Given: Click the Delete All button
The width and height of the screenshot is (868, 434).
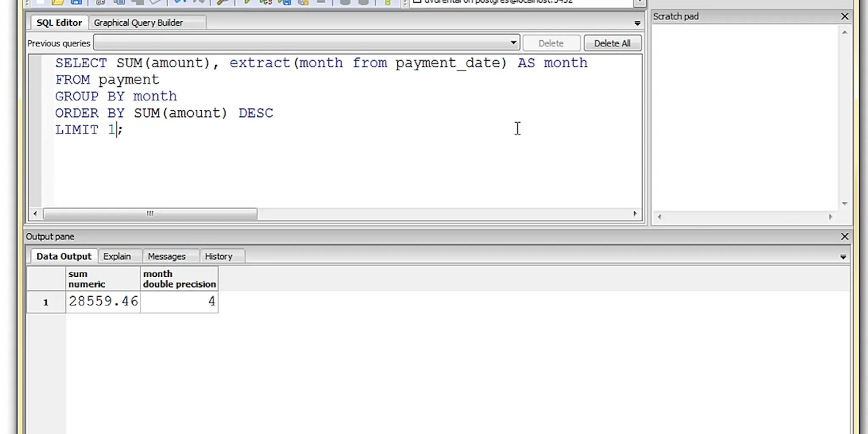Looking at the screenshot, I should (612, 43).
